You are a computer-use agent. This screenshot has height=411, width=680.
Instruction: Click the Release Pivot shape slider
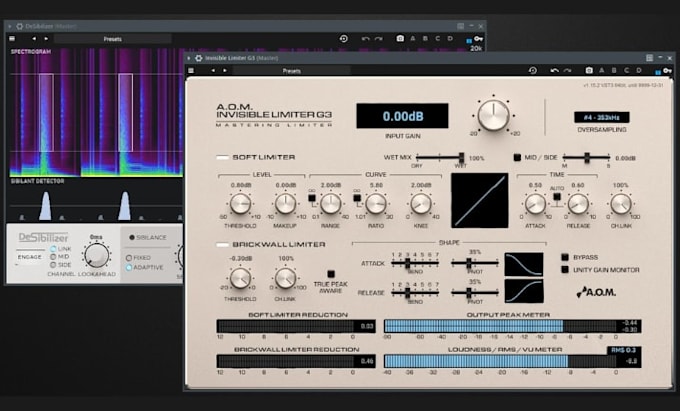475,293
